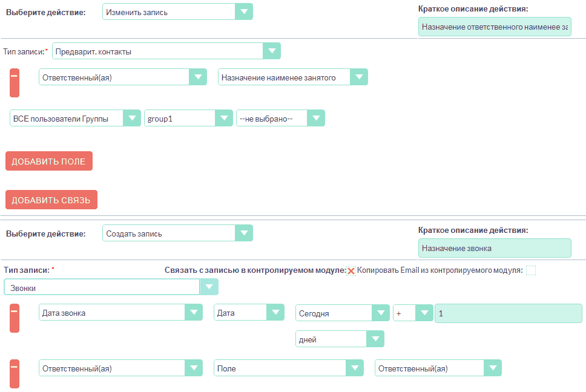
Task: Expand the 'Предварит. контакты' record type dropdown
Action: [166, 51]
